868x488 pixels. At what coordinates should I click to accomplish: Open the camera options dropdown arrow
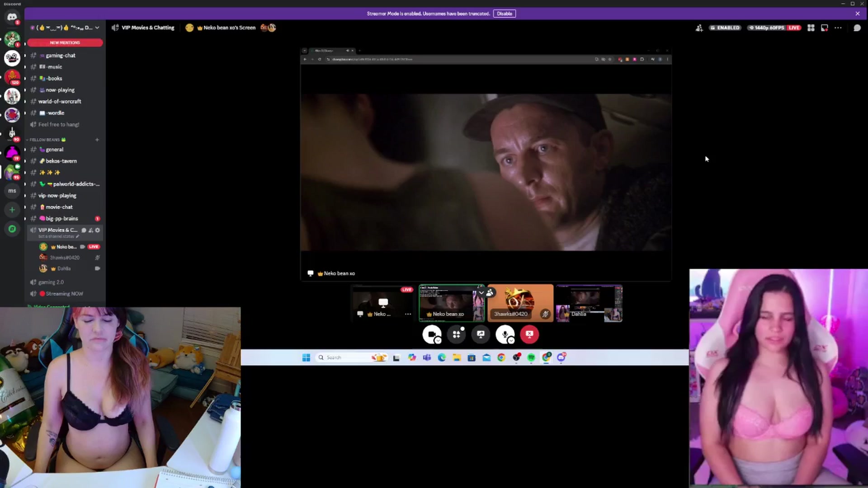pyautogui.click(x=438, y=341)
